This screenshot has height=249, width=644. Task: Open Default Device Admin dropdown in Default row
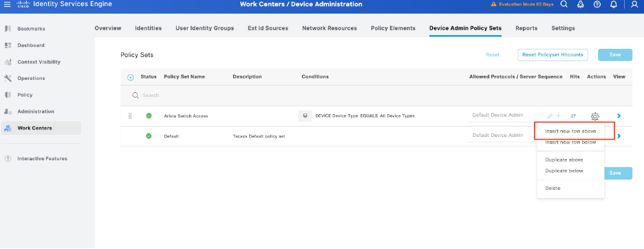coord(502,136)
